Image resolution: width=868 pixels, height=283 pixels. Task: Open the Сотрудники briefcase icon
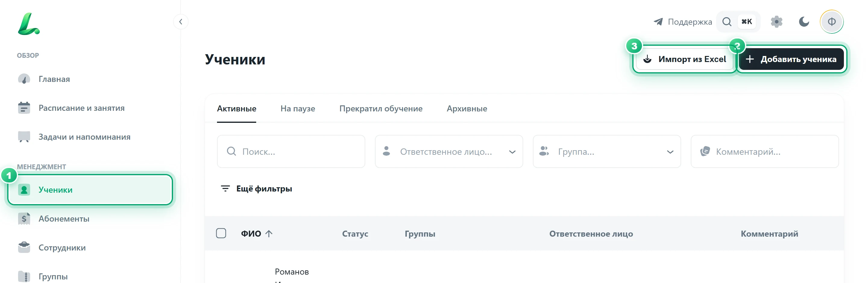(x=24, y=248)
